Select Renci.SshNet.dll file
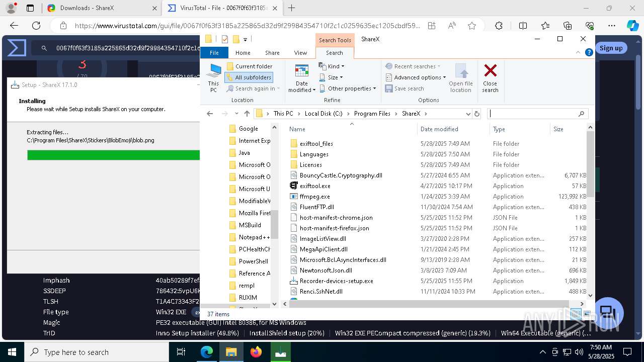Image resolution: width=644 pixels, height=362 pixels. (321, 292)
